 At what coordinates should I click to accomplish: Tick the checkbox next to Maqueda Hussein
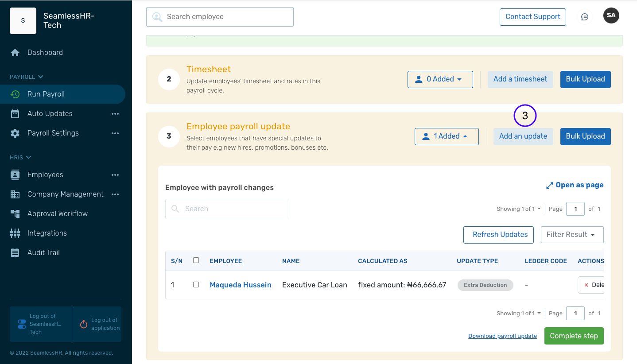(196, 284)
